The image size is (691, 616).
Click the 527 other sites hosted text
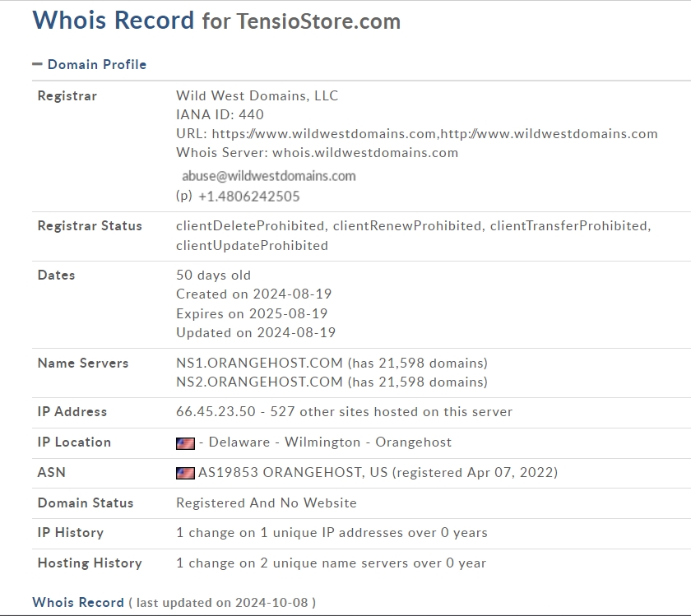[x=392, y=411]
